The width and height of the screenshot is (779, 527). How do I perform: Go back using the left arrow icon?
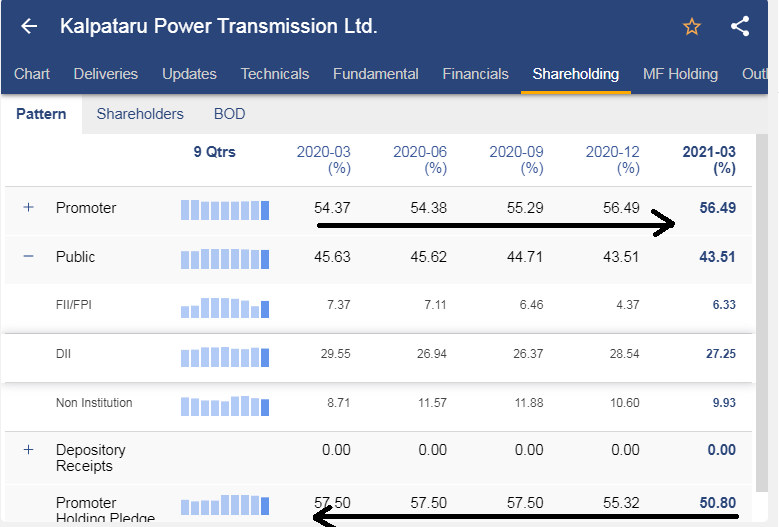pyautogui.click(x=29, y=26)
